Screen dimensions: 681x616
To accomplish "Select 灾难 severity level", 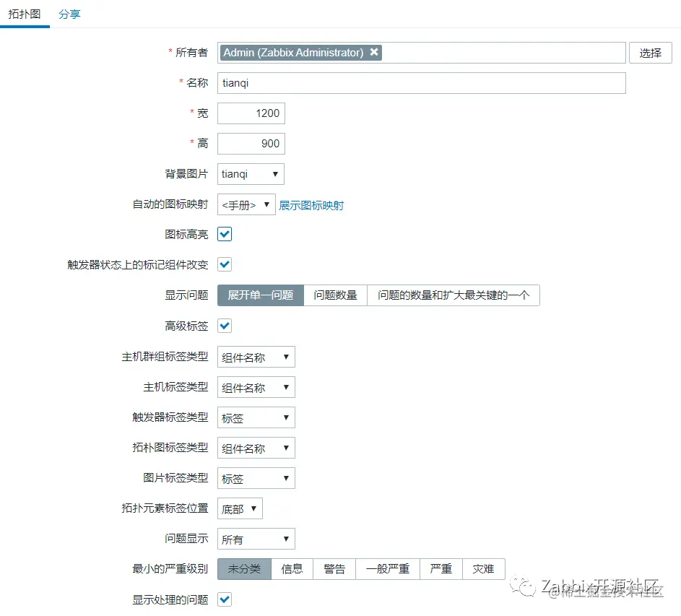I will click(484, 568).
